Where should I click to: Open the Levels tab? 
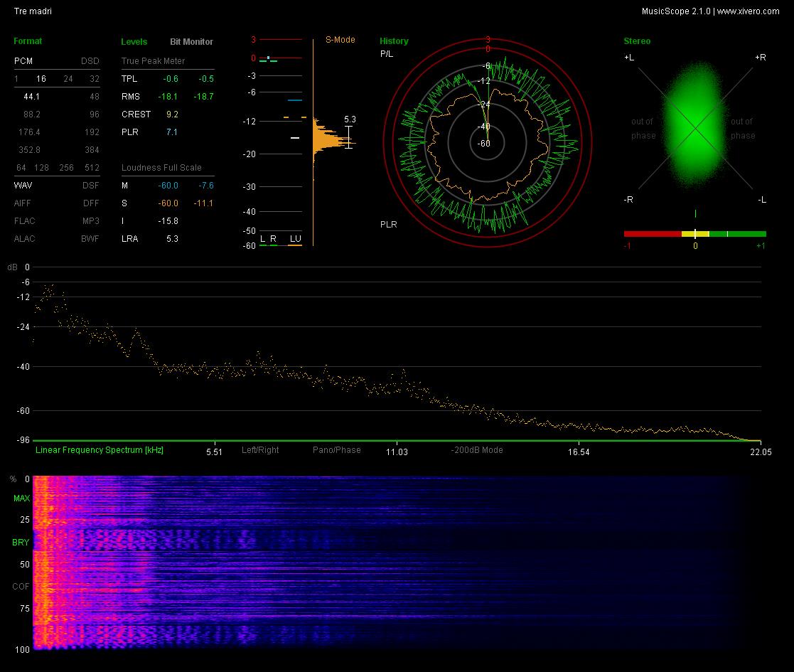coord(134,41)
